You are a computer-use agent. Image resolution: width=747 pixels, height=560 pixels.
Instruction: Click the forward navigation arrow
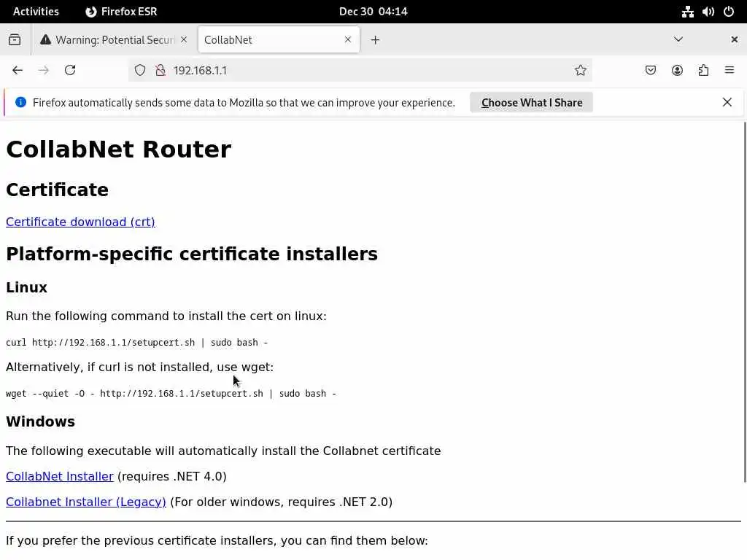point(43,71)
